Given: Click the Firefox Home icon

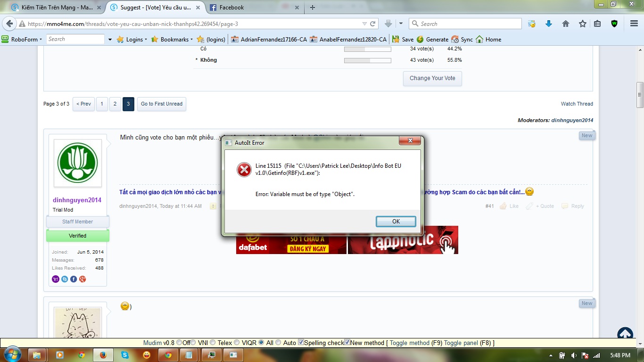Looking at the screenshot, I should (x=566, y=24).
